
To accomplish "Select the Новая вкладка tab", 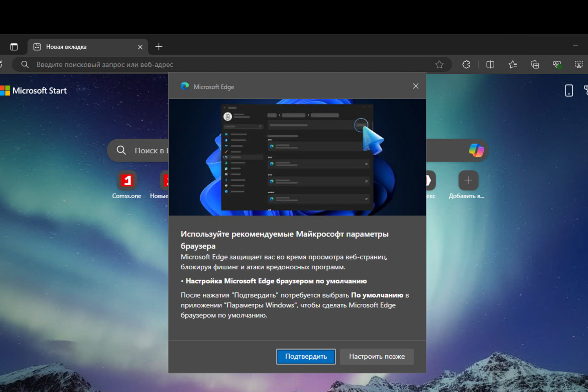I will click(x=88, y=47).
